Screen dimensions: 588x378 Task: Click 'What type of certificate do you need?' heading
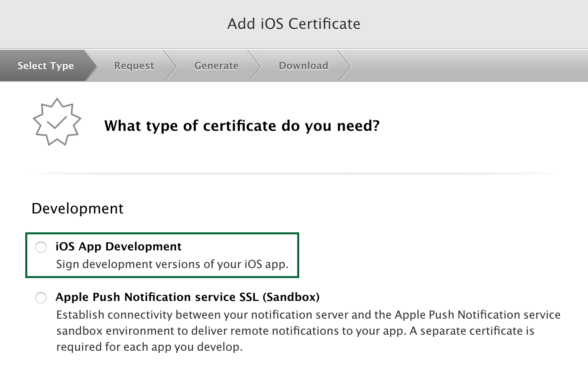click(x=242, y=126)
